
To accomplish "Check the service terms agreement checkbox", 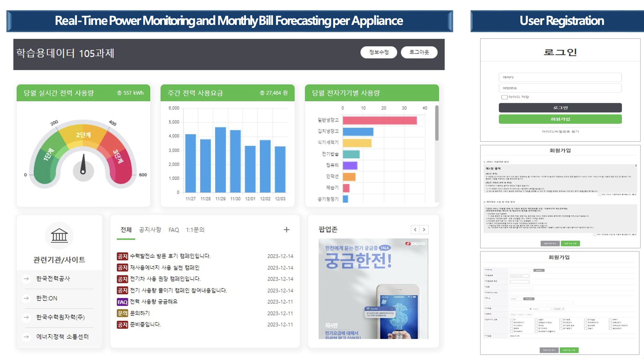I will point(600,195).
